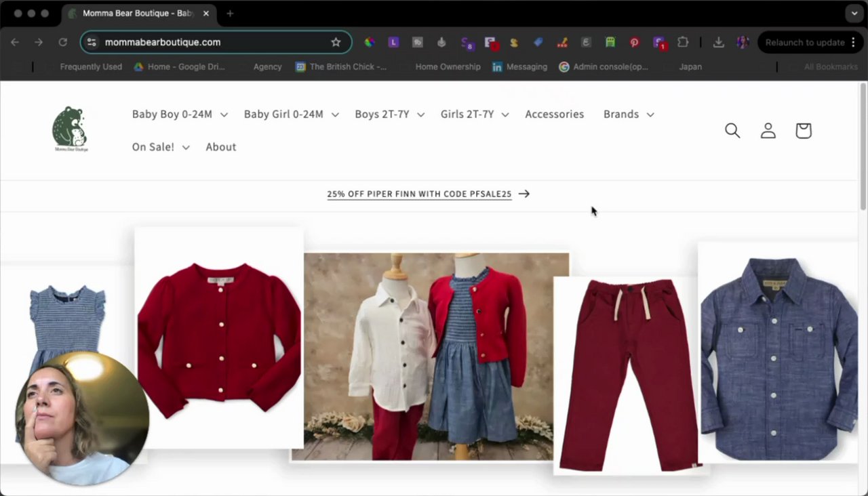868x496 pixels.
Task: Expand the Boys 2T-7Y menu
Action: 389,115
